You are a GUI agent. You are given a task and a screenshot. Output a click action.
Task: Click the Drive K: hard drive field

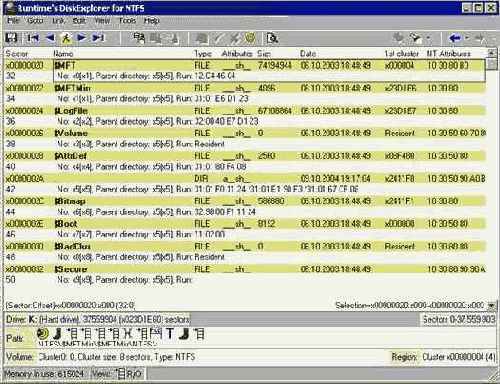(x=97, y=319)
